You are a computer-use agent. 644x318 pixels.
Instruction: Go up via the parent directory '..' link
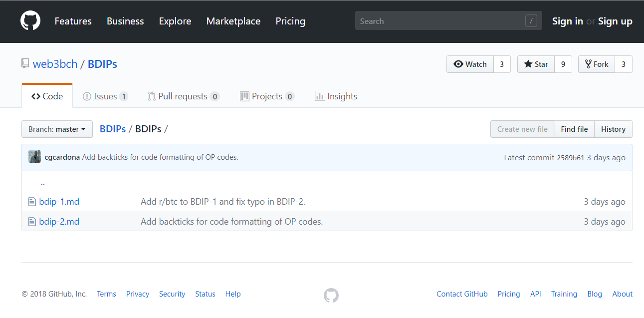point(43,182)
